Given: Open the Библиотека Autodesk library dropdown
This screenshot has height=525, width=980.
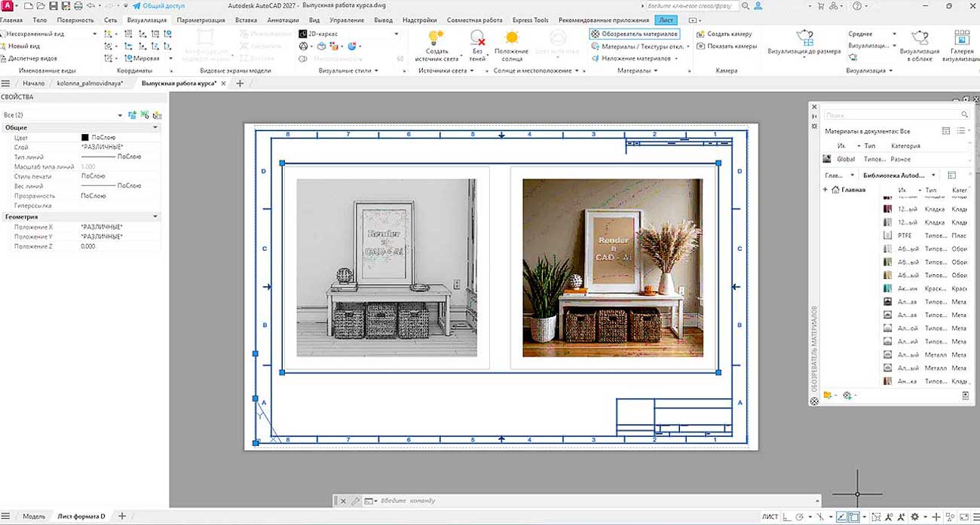Looking at the screenshot, I should click(x=899, y=175).
